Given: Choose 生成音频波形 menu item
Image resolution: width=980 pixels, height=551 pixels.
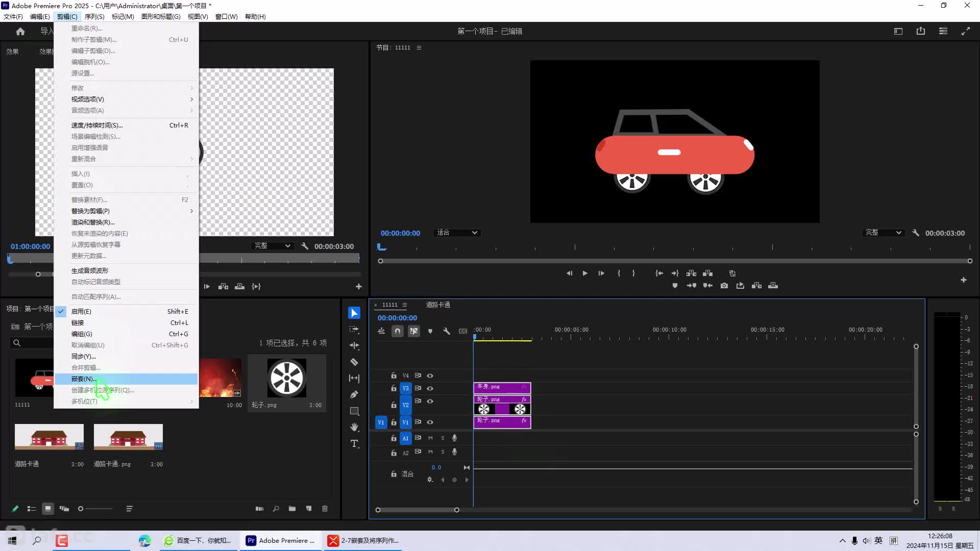Looking at the screenshot, I should [126, 270].
